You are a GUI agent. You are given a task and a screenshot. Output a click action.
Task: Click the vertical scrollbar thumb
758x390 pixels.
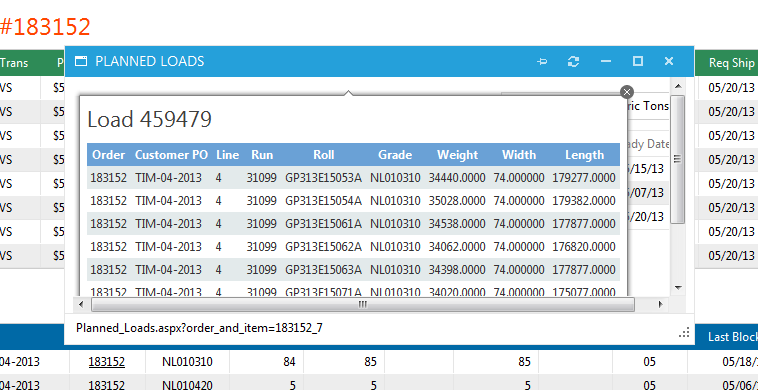coord(678,159)
